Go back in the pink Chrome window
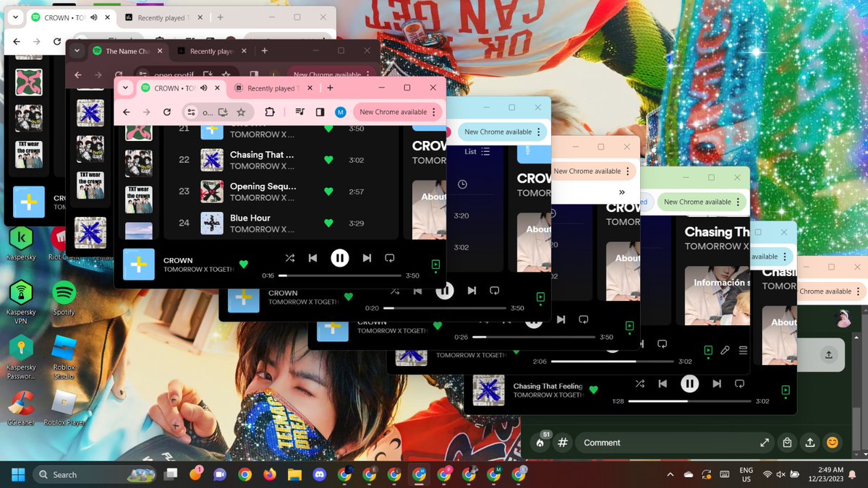868x488 pixels. coord(126,112)
